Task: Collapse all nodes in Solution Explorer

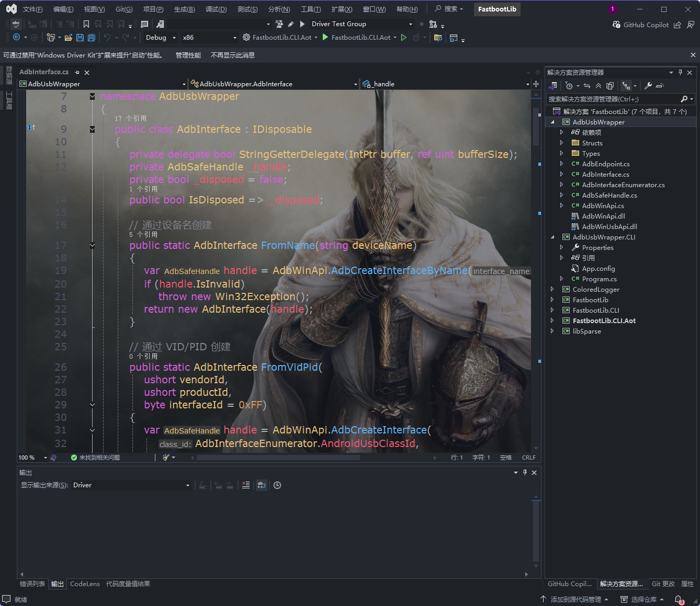Action: [599, 85]
